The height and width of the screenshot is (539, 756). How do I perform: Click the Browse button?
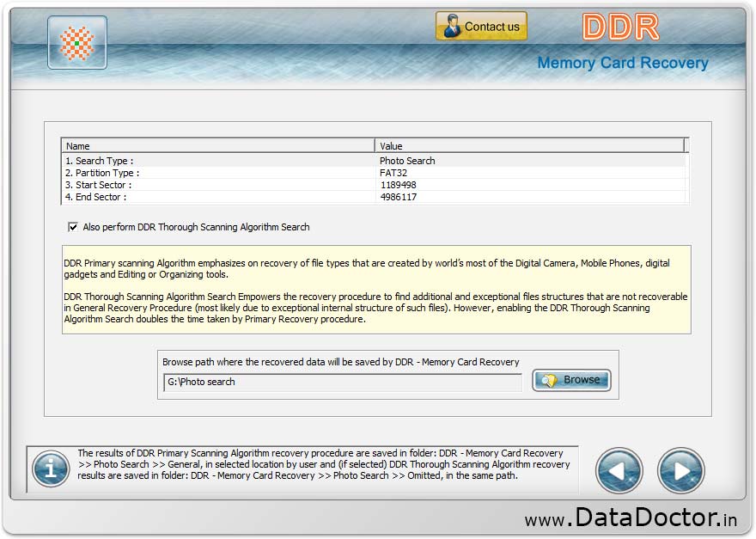point(571,380)
